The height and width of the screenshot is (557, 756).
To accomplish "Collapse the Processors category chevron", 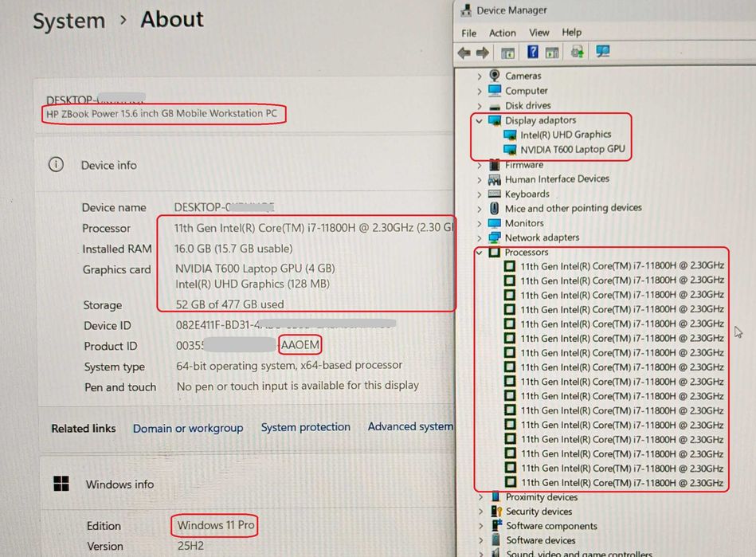I will [x=479, y=253].
